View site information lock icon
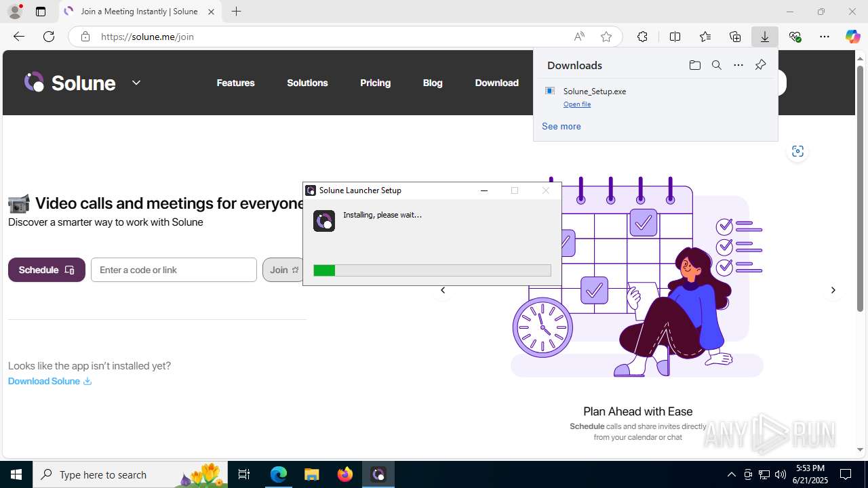 [x=85, y=37]
